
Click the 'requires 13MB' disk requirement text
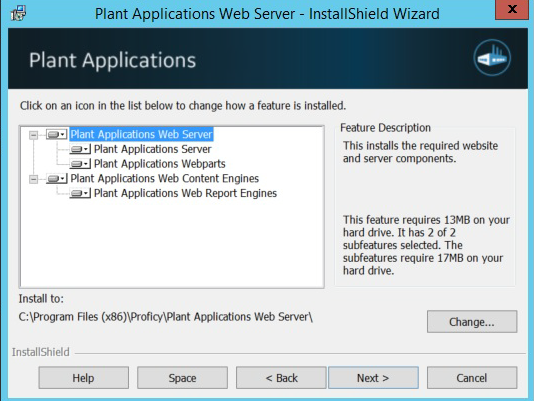(x=426, y=245)
